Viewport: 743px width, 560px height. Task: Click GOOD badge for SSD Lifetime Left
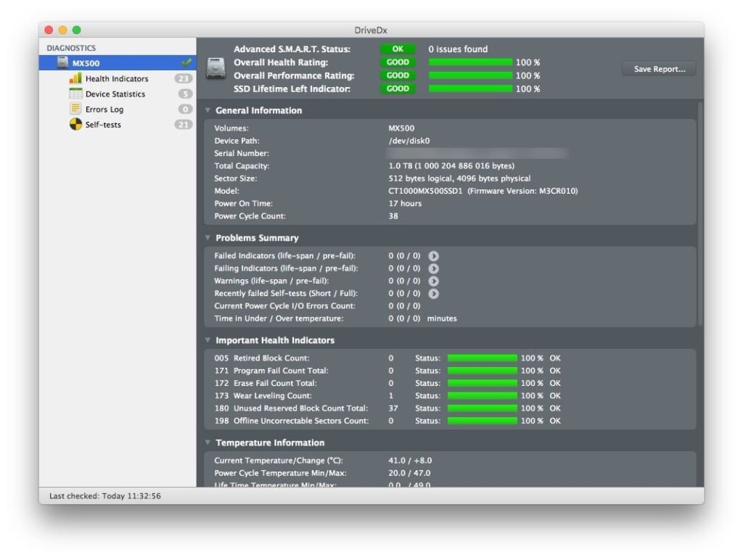point(398,88)
